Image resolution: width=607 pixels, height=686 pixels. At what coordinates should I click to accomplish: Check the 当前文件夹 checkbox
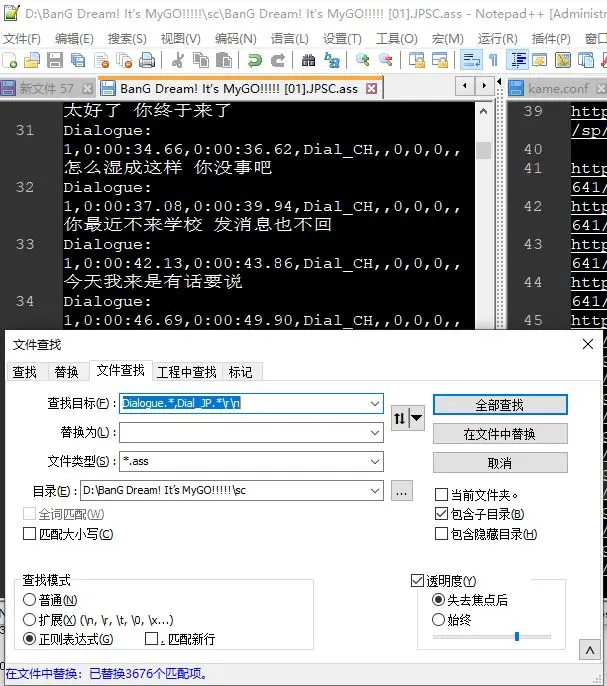441,494
